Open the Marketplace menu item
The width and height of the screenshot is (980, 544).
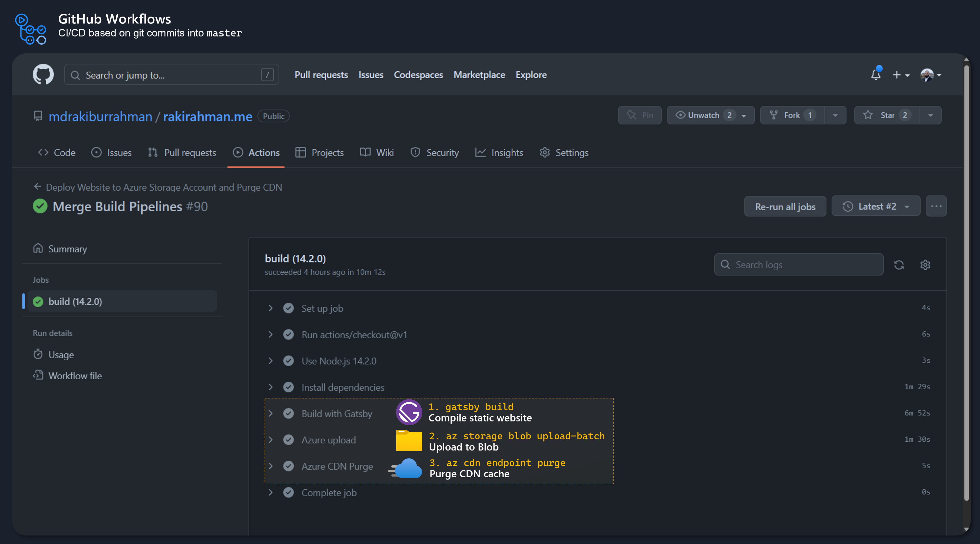click(479, 75)
